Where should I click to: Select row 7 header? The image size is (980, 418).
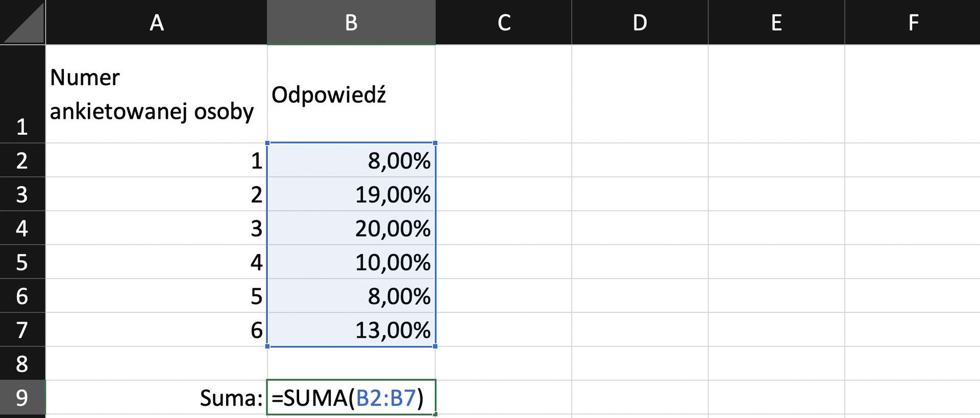(22, 330)
